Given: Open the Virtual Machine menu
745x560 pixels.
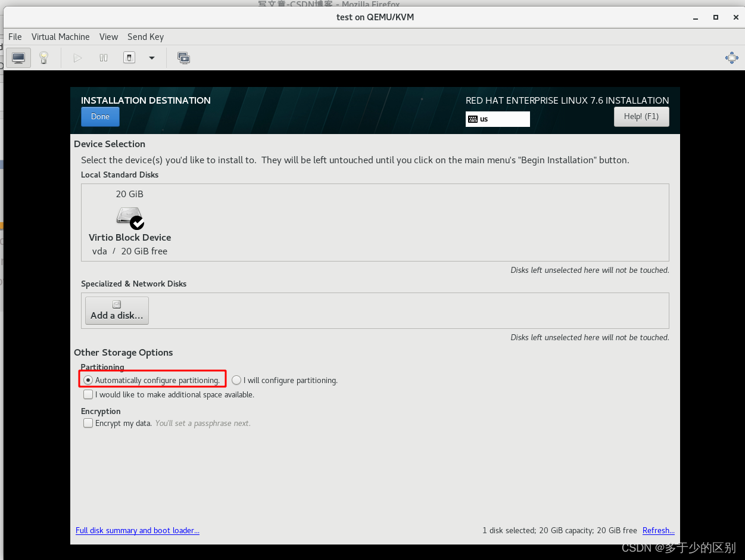Looking at the screenshot, I should click(61, 37).
